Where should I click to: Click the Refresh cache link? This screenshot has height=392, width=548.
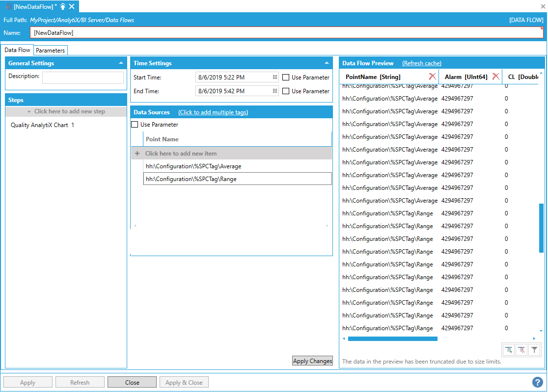tap(421, 63)
